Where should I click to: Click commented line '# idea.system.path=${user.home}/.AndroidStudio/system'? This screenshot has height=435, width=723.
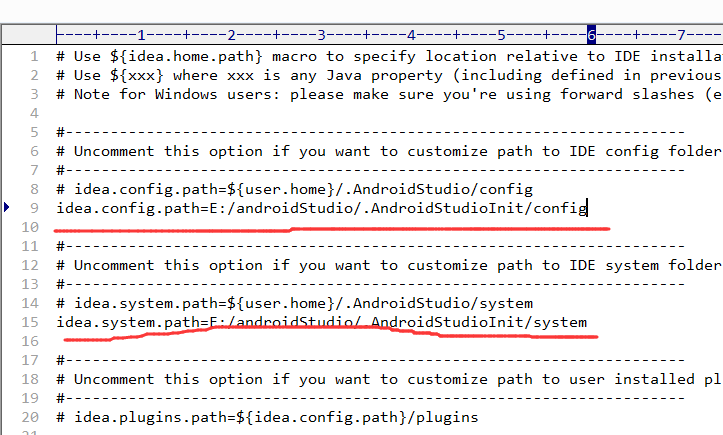295,303
